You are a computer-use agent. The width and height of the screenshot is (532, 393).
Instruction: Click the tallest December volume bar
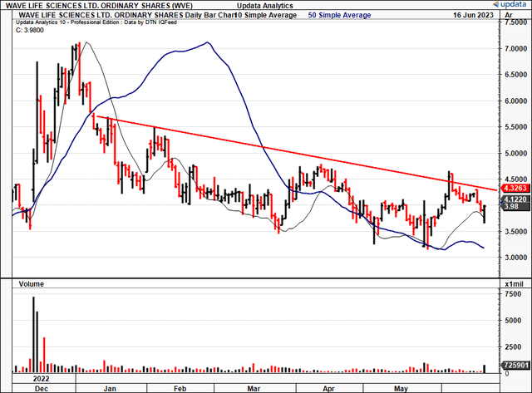point(33,334)
